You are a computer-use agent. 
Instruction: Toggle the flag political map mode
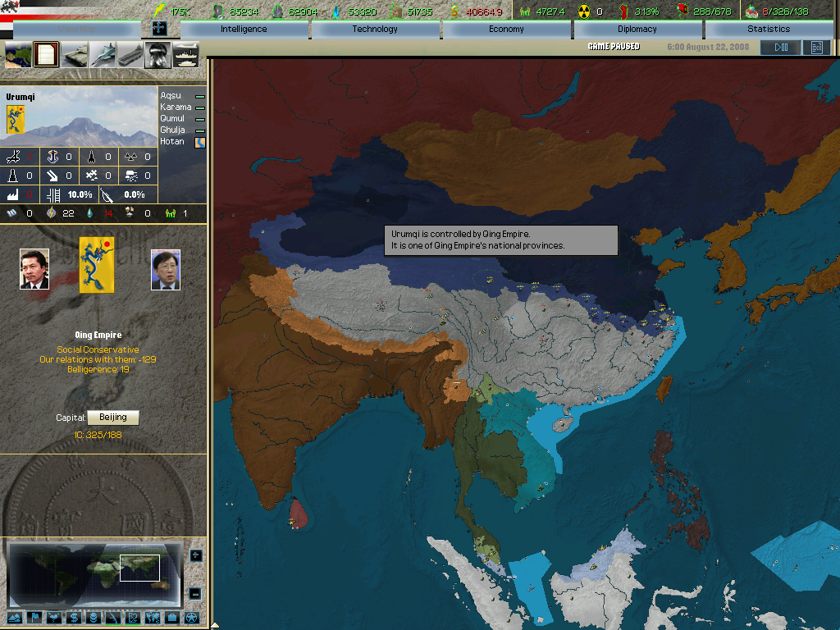click(x=35, y=617)
